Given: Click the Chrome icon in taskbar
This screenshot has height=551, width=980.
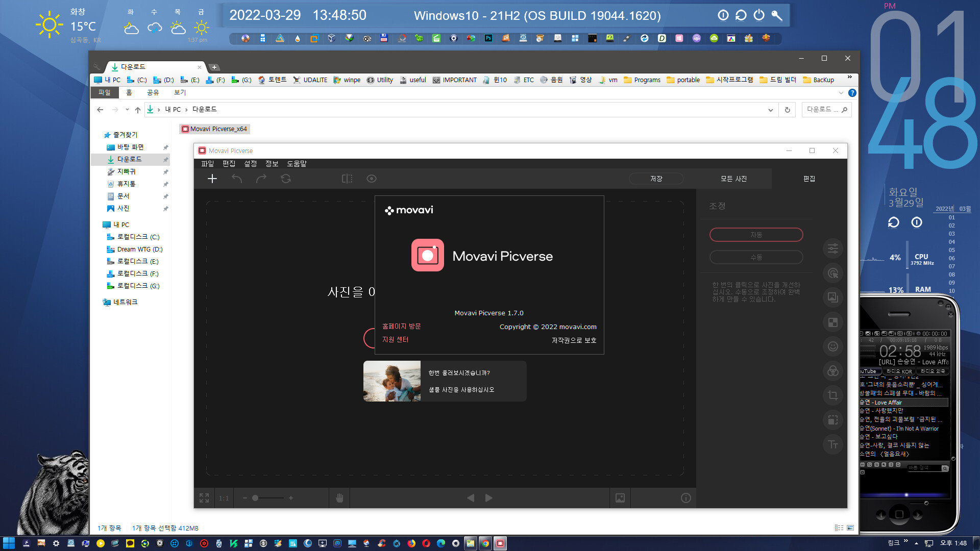Looking at the screenshot, I should click(x=485, y=543).
